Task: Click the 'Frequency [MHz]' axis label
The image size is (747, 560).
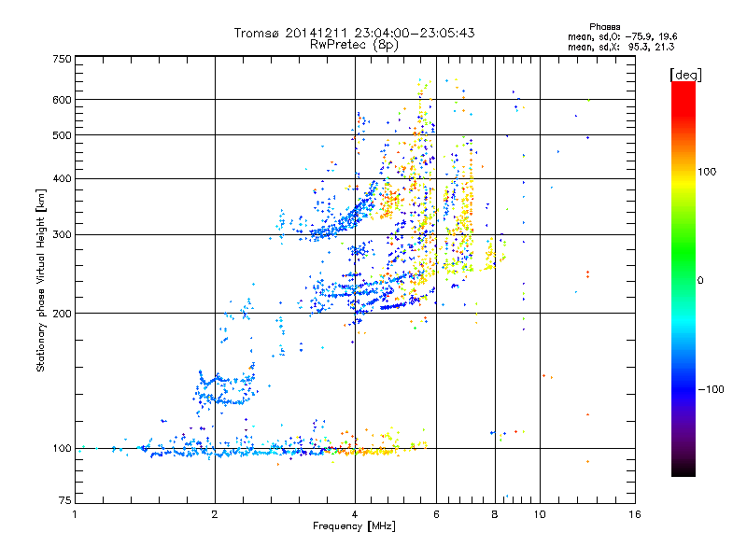Action: [x=354, y=526]
